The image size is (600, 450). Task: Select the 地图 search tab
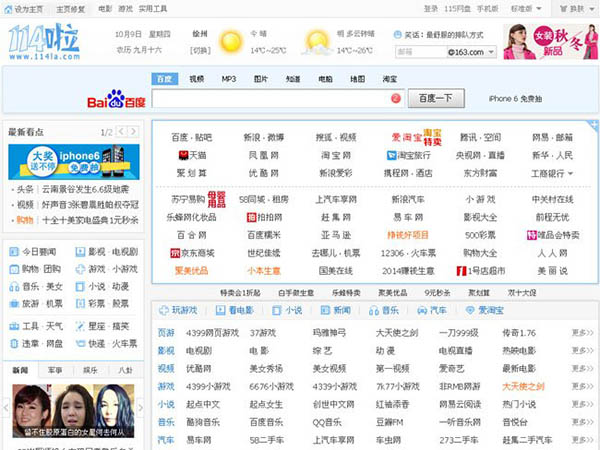(357, 79)
